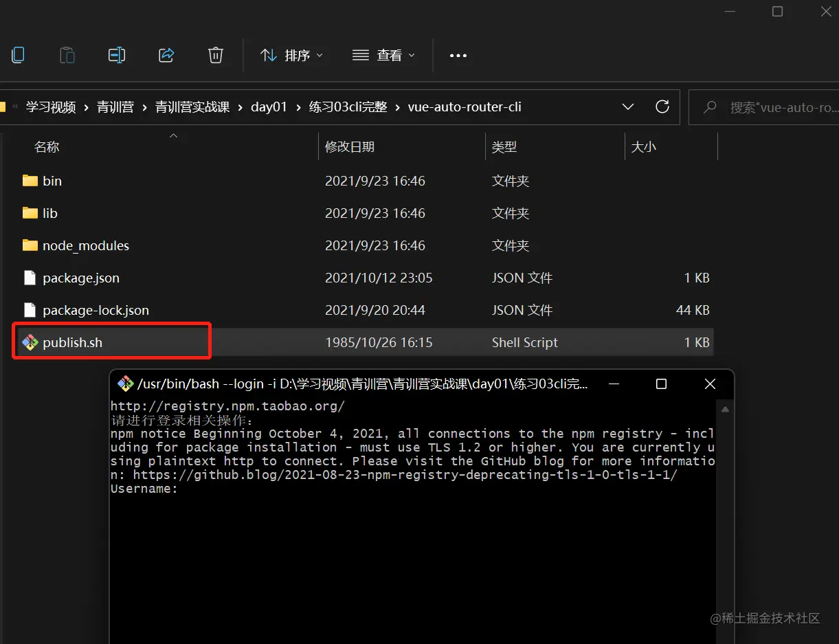Click the Share icon in Explorer toolbar
The image size is (839, 644).
pyautogui.click(x=166, y=55)
